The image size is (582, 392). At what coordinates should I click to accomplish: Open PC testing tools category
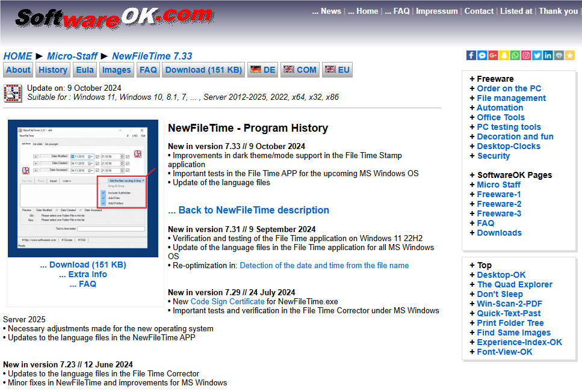pos(509,127)
